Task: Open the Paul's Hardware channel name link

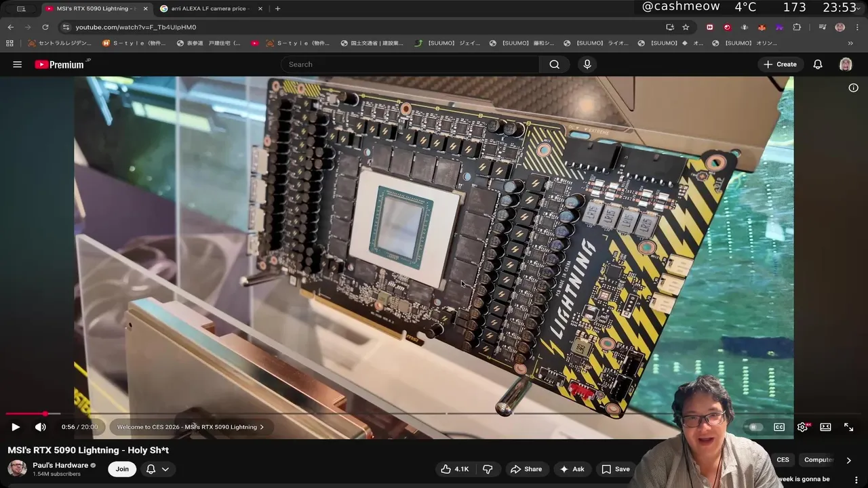Action: tap(60, 465)
